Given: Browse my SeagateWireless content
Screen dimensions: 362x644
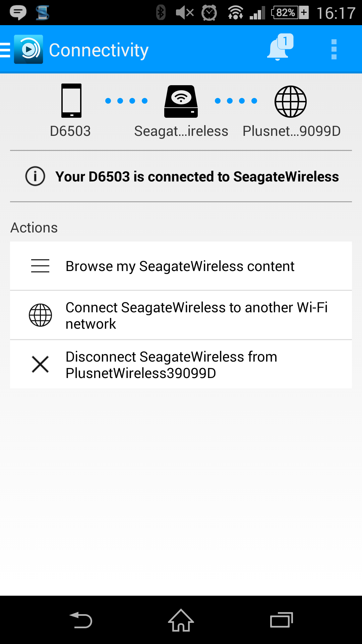Looking at the screenshot, I should tap(180, 266).
